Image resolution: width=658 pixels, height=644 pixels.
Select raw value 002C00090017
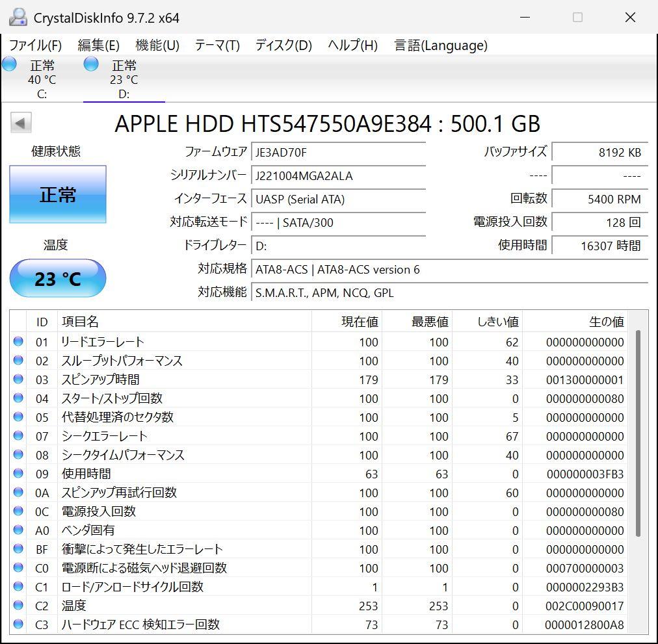585,606
